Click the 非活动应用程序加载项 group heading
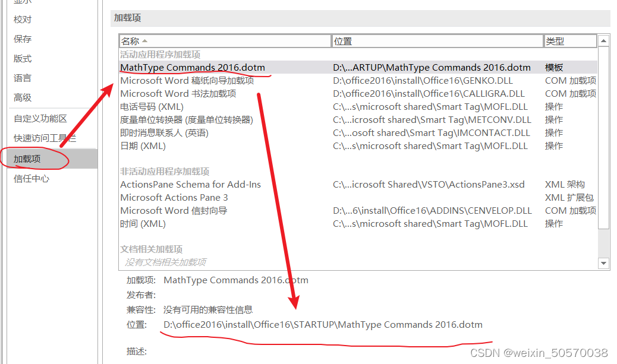Screen dimensions: 617x364 pyautogui.click(x=165, y=172)
